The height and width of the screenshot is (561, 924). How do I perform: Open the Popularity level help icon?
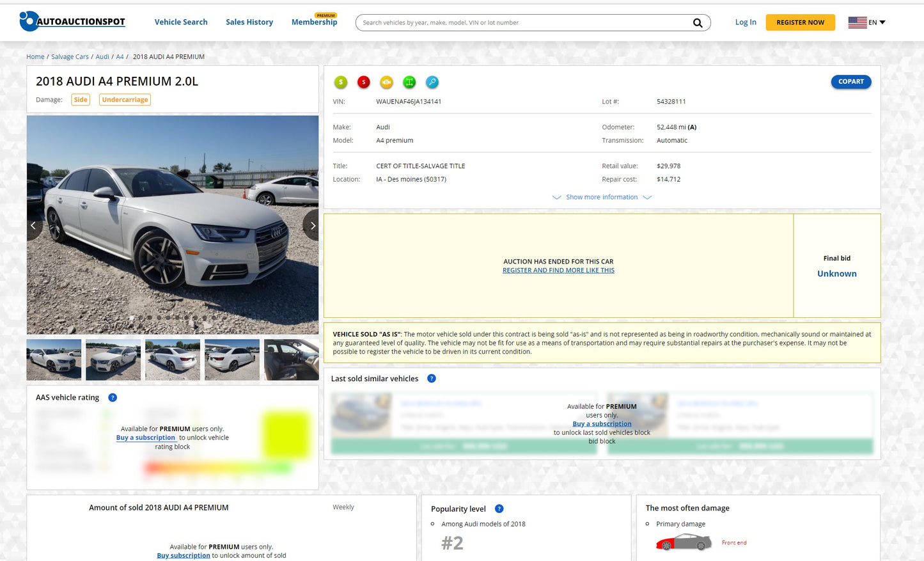click(499, 509)
